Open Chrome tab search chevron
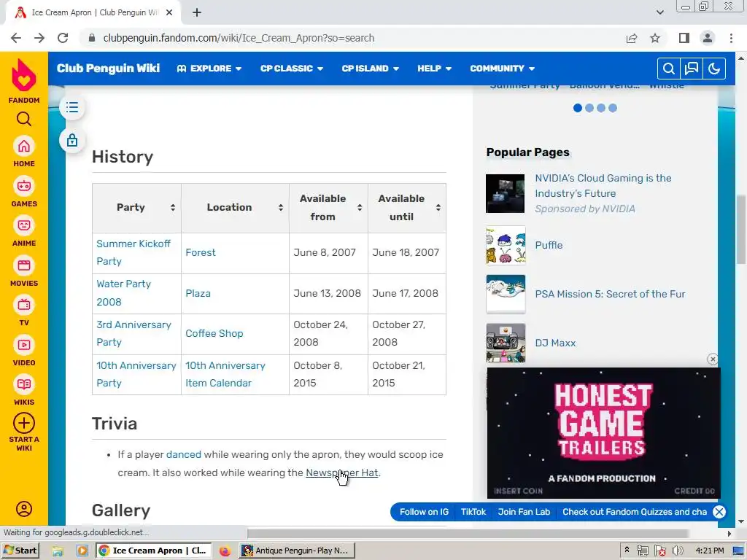Viewport: 747px width, 560px height. (x=659, y=12)
